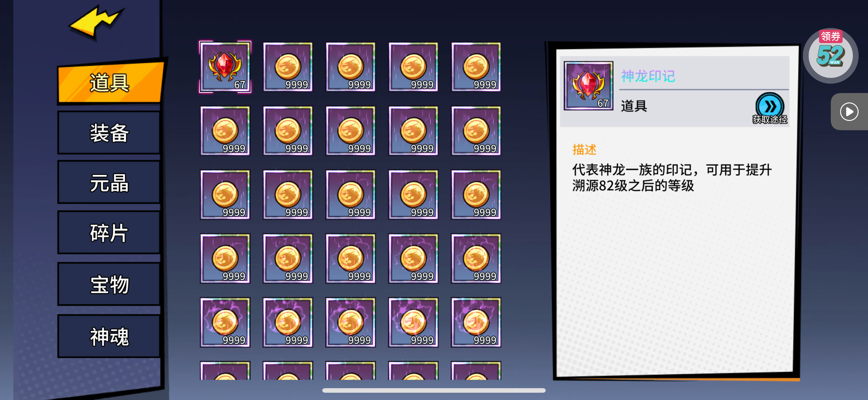The width and height of the screenshot is (868, 400).
Task: Select the last coin in the top row
Action: (476, 67)
